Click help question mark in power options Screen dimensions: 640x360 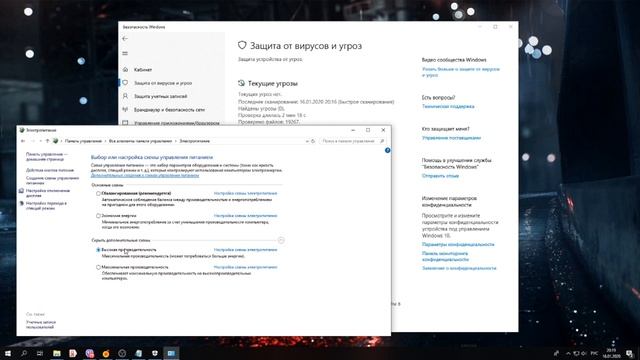click(x=387, y=151)
